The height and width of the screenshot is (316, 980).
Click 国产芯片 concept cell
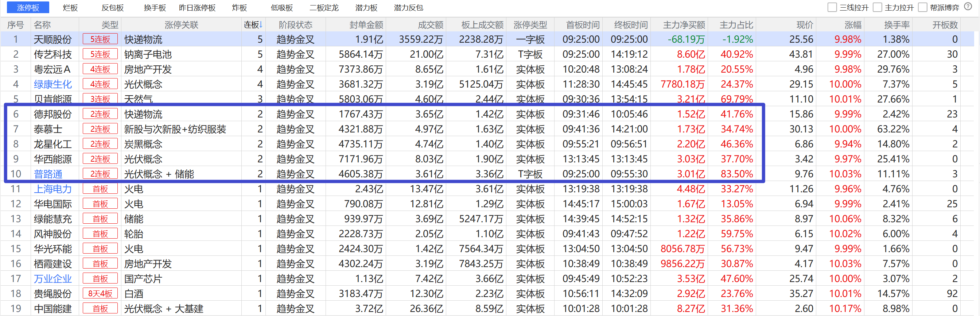[x=143, y=279]
